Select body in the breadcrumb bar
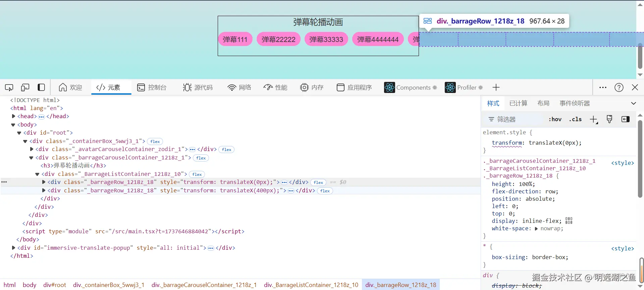Screen dimensions: 644x290 [30, 285]
